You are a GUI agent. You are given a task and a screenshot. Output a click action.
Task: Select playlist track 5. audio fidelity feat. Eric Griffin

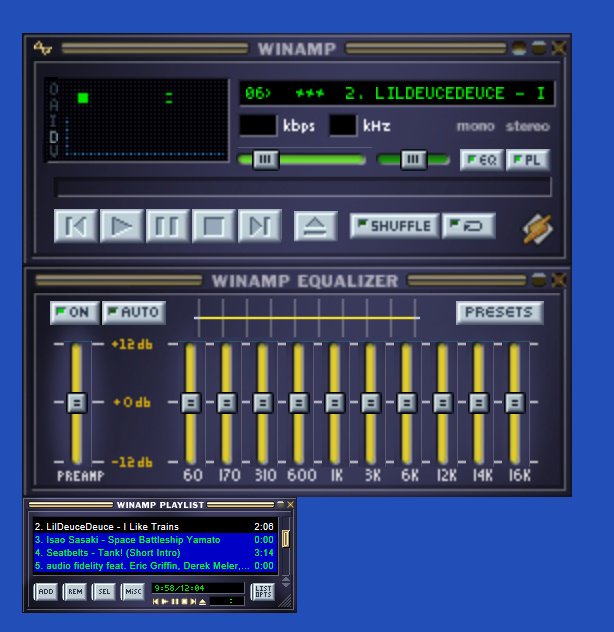(154, 566)
